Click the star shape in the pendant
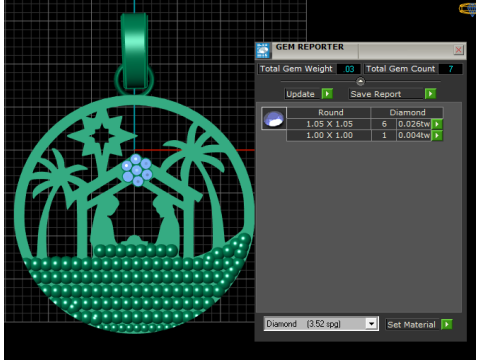The image size is (480, 360). pos(102,136)
